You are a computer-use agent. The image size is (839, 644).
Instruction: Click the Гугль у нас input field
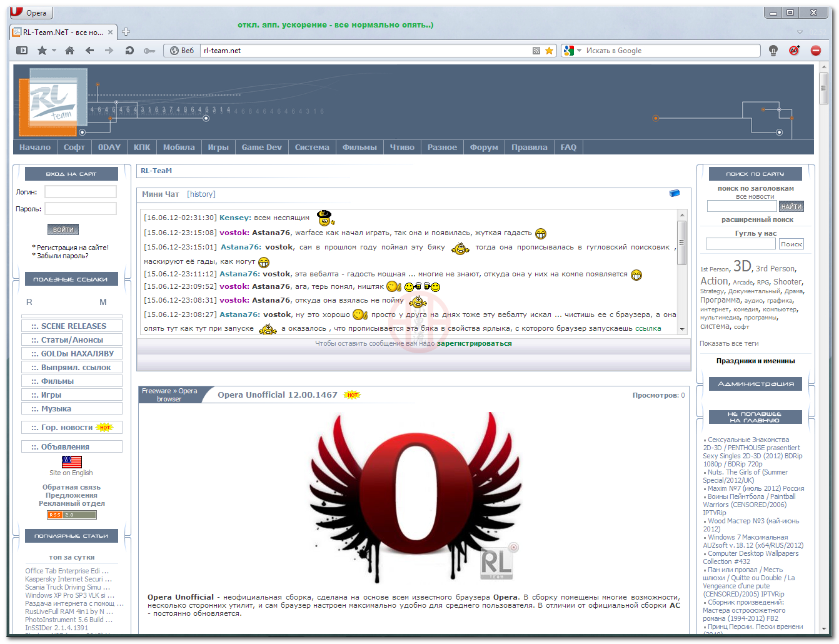click(x=740, y=244)
